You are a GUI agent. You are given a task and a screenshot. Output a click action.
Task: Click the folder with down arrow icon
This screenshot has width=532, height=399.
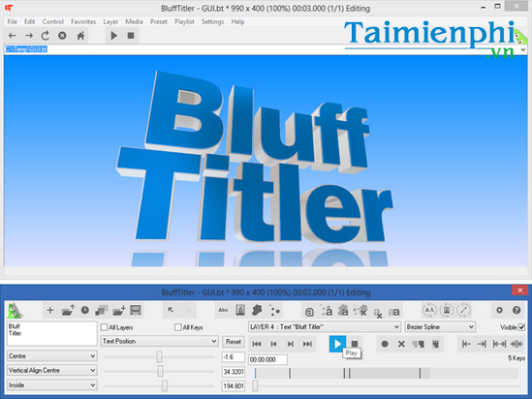coord(119,310)
